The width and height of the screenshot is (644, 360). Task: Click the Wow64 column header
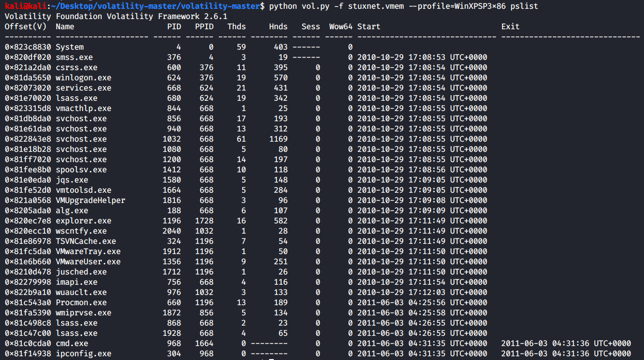[x=341, y=26]
